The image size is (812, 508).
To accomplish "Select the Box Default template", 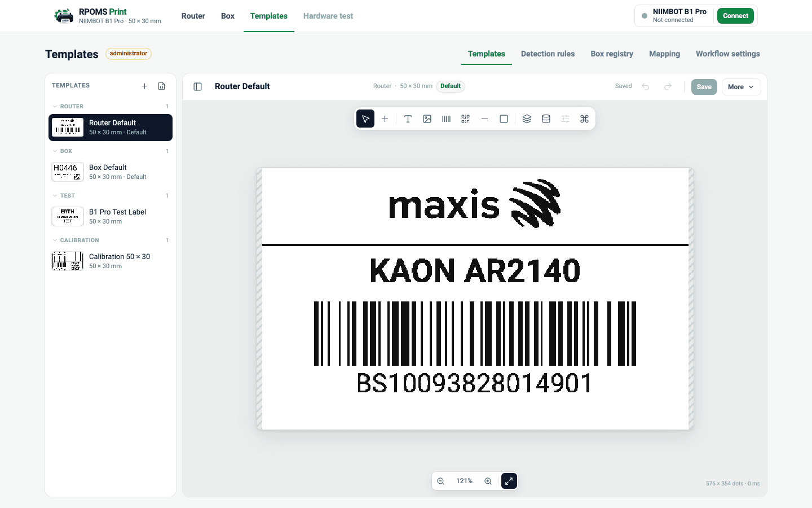I will click(111, 172).
